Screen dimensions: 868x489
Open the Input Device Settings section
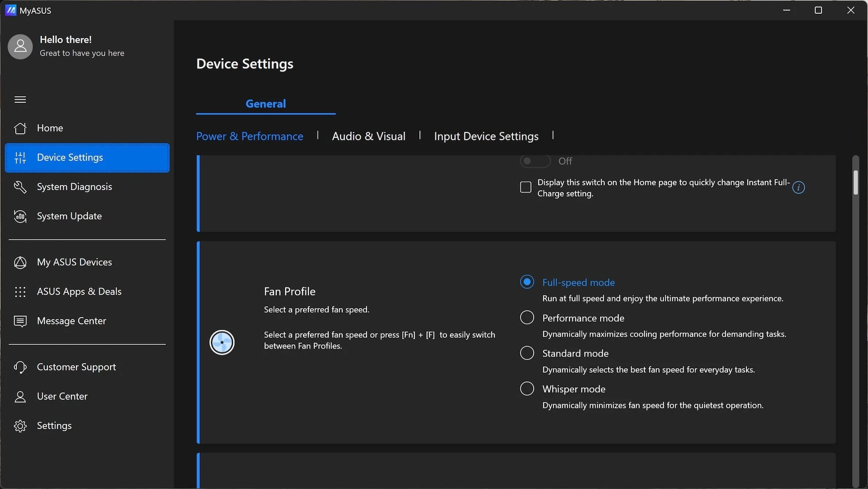(x=486, y=136)
